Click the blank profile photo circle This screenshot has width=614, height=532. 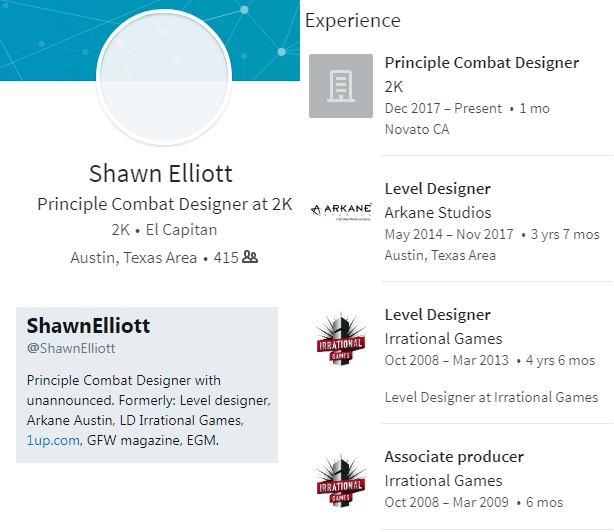pyautogui.click(x=164, y=77)
